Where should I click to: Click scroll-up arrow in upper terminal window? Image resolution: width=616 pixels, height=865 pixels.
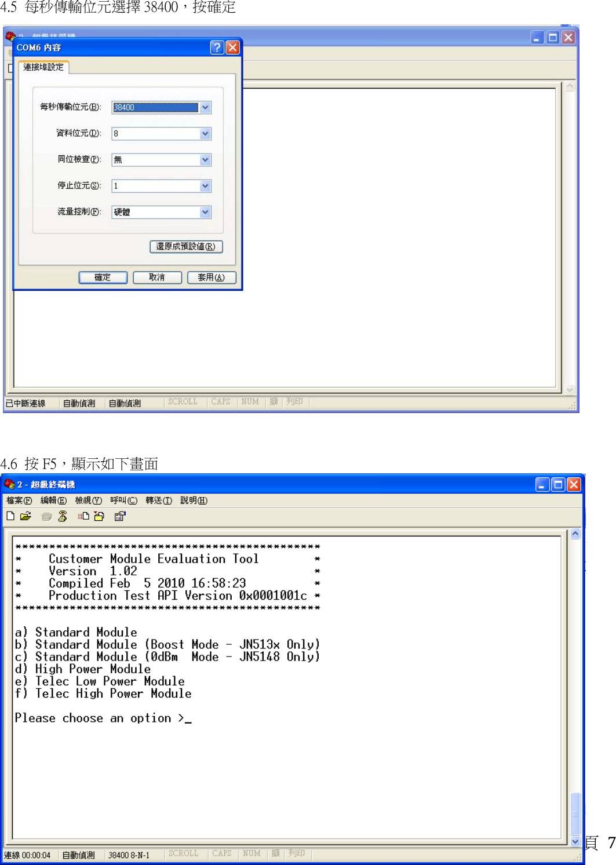coord(570,86)
